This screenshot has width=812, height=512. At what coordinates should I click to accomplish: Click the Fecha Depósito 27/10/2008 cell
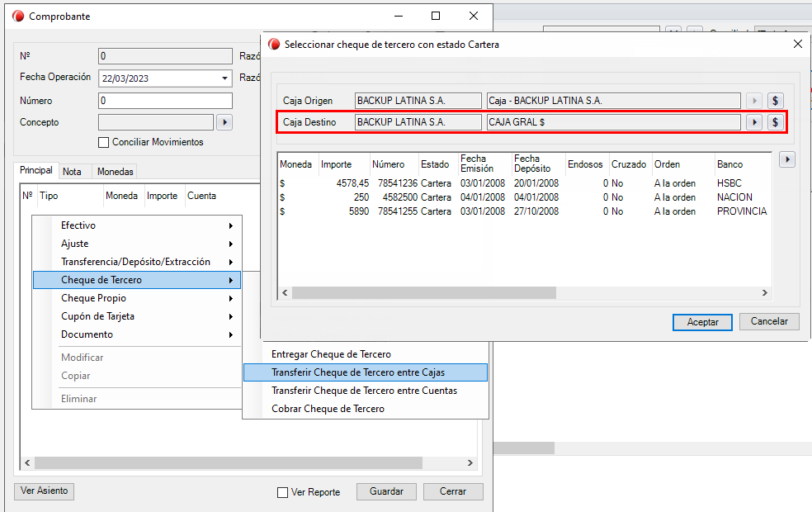tap(536, 211)
